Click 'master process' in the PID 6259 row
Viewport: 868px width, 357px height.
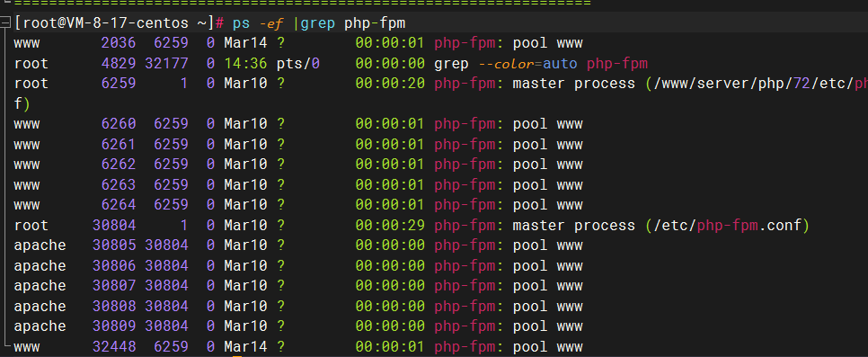click(x=573, y=85)
